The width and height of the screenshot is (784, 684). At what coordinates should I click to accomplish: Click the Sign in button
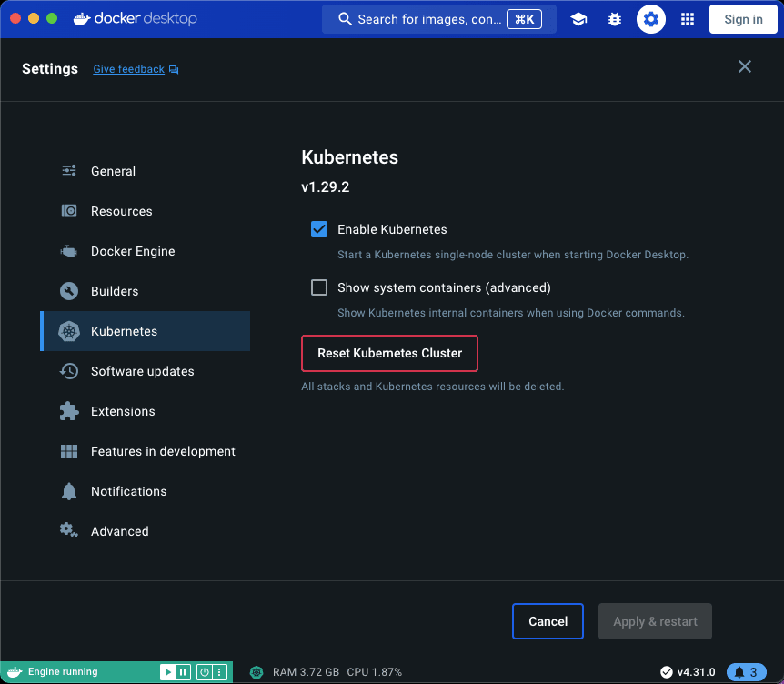tap(743, 19)
